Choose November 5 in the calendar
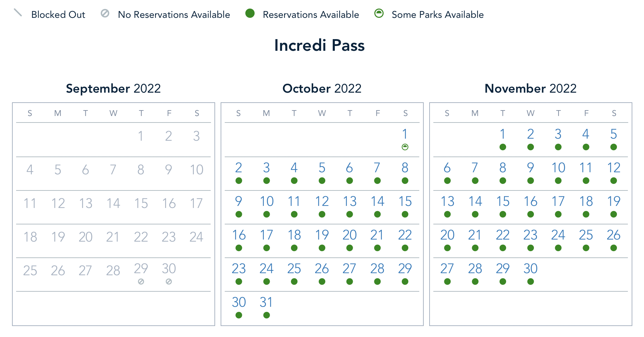 coord(613,134)
